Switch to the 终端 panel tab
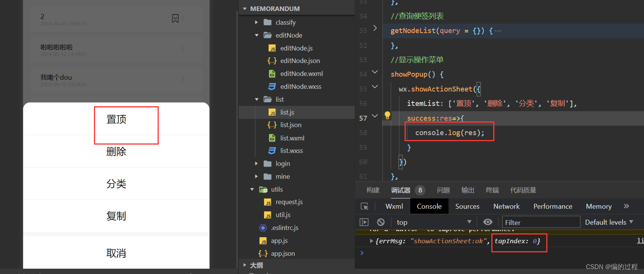Viewport: 644px width, 274px height. 492,190
